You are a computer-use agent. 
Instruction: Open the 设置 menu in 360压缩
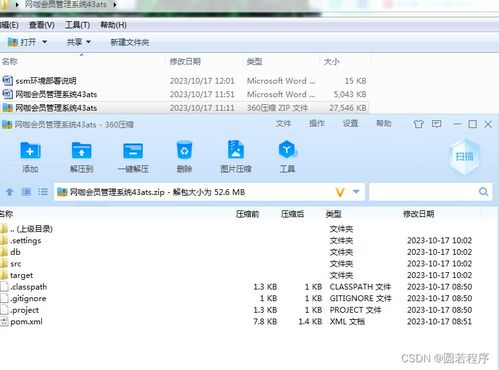350,123
